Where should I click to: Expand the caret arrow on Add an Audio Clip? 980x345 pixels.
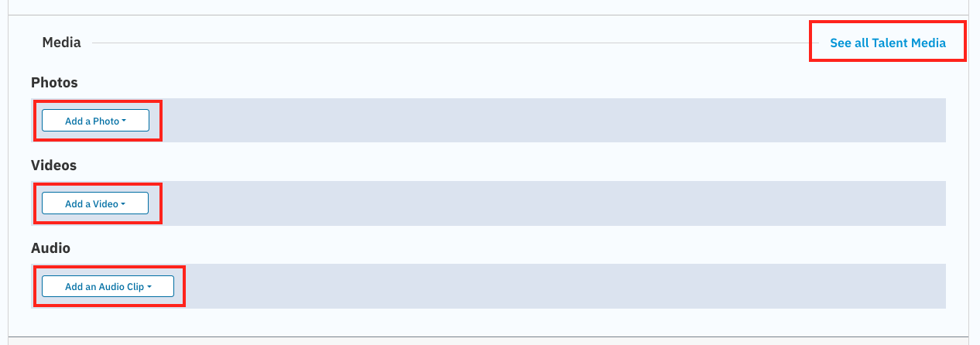point(149,286)
